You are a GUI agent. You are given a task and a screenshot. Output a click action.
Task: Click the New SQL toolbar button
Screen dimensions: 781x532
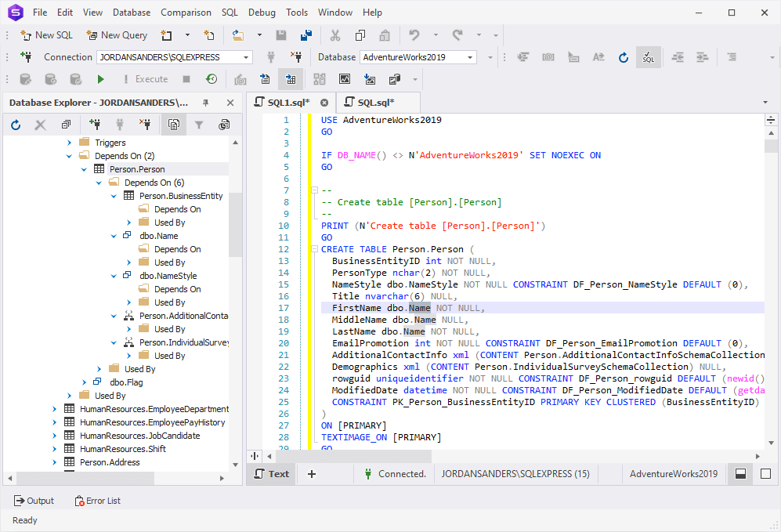tap(46, 35)
